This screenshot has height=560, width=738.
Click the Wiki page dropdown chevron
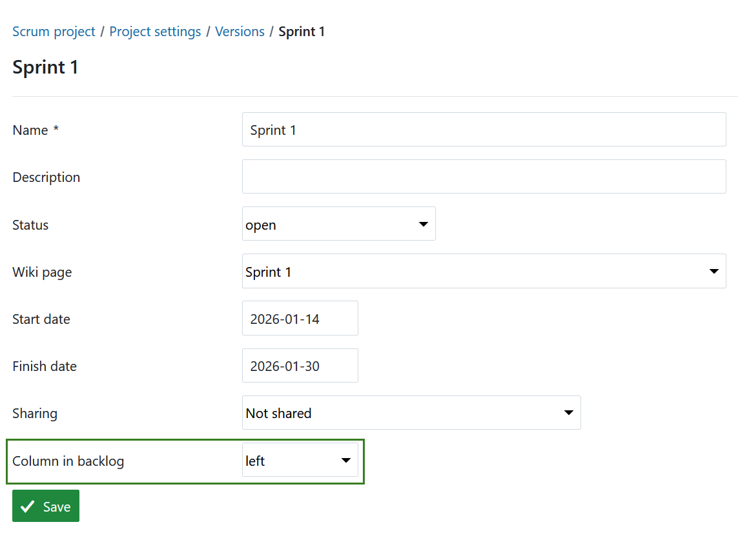(714, 271)
